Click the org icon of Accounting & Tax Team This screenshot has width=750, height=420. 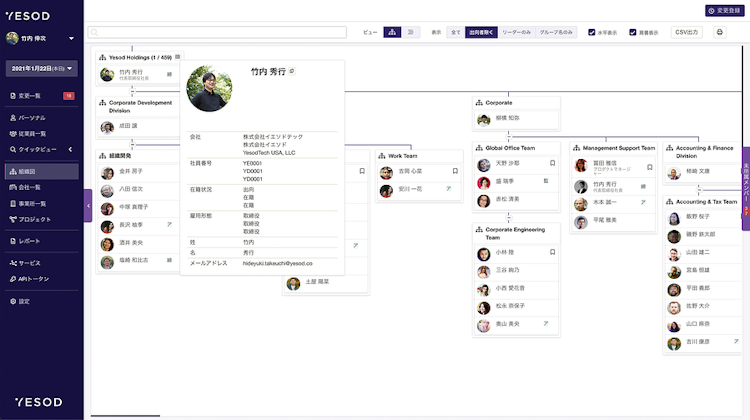(x=670, y=202)
